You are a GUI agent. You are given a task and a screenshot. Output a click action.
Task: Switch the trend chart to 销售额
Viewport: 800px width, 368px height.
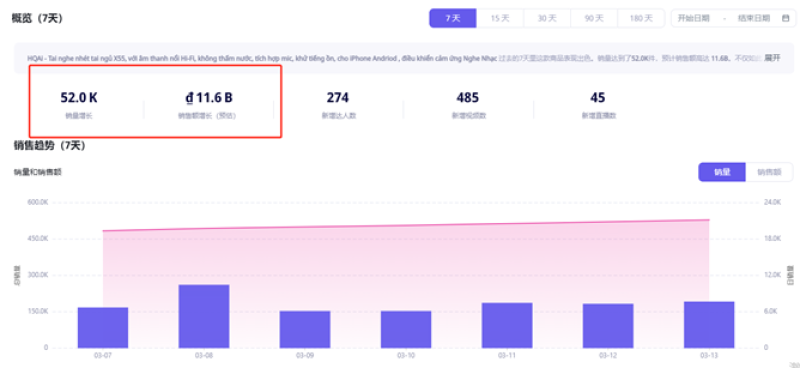click(769, 172)
